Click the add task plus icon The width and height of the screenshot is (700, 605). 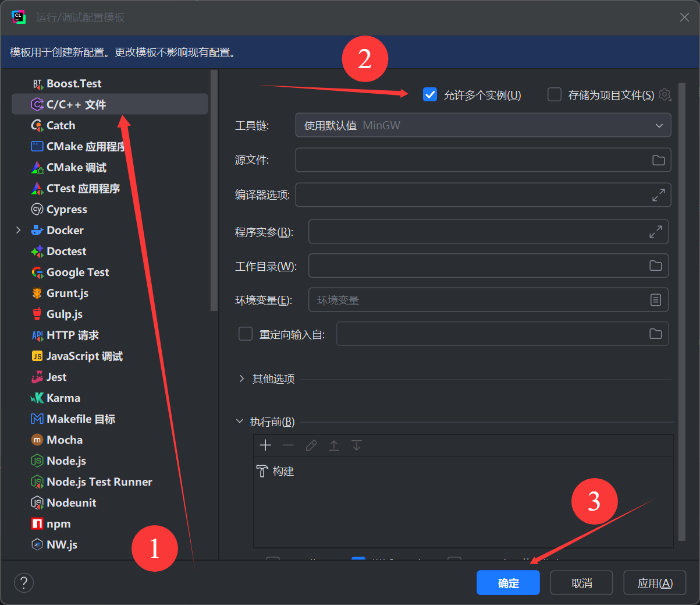[265, 445]
